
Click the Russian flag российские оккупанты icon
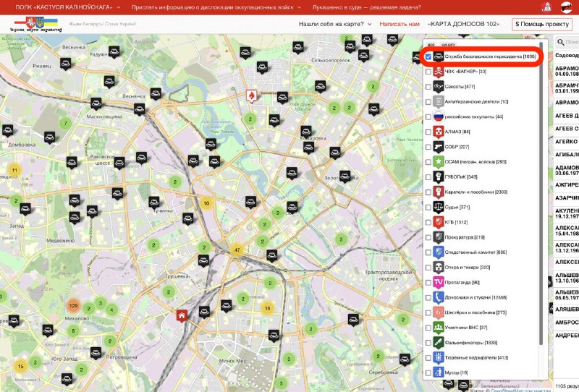tap(439, 116)
